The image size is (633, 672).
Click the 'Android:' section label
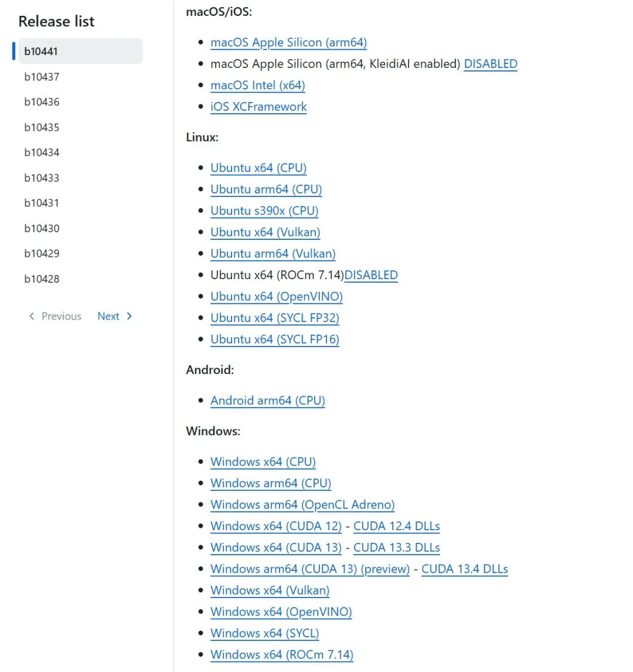pyautogui.click(x=210, y=370)
